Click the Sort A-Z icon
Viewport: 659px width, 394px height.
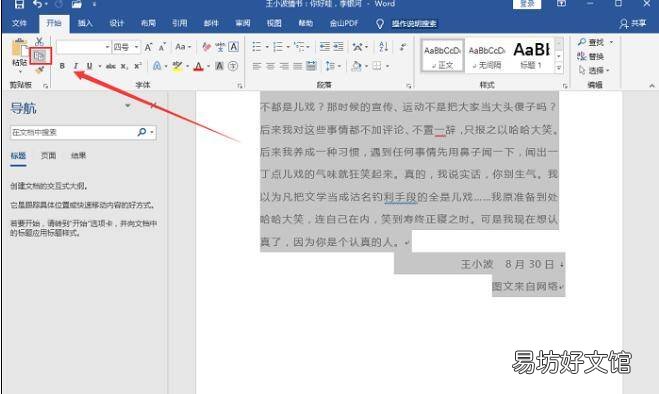point(383,47)
